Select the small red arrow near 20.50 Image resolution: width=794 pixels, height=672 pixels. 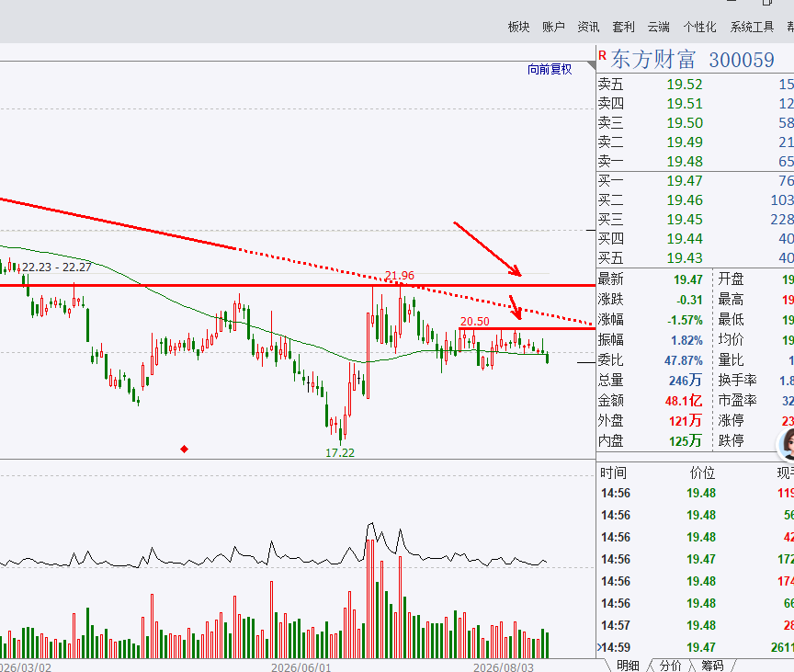(516, 307)
